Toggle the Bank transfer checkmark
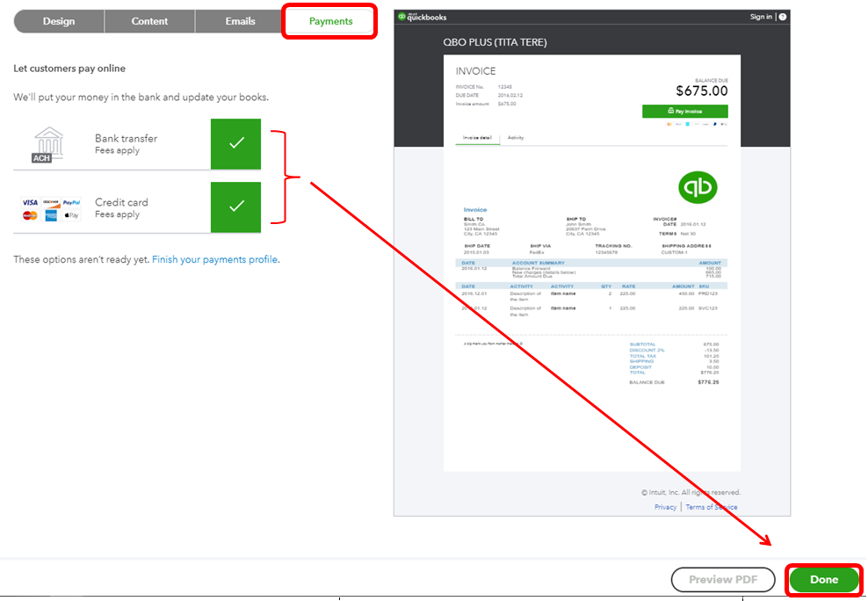 (235, 143)
